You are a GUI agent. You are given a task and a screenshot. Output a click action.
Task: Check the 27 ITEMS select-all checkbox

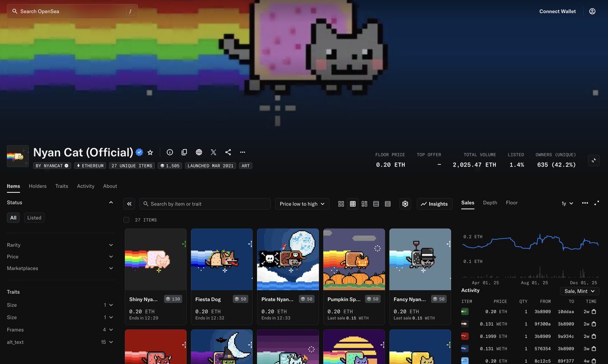point(126,220)
